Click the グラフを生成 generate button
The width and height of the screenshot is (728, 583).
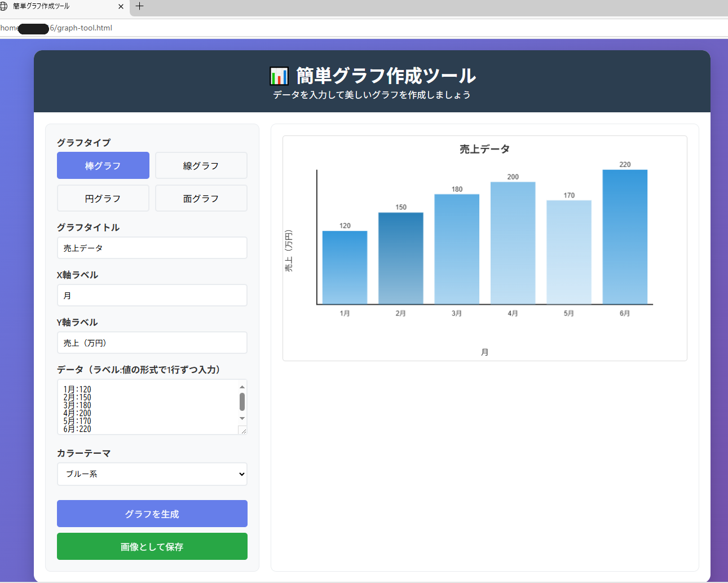152,514
